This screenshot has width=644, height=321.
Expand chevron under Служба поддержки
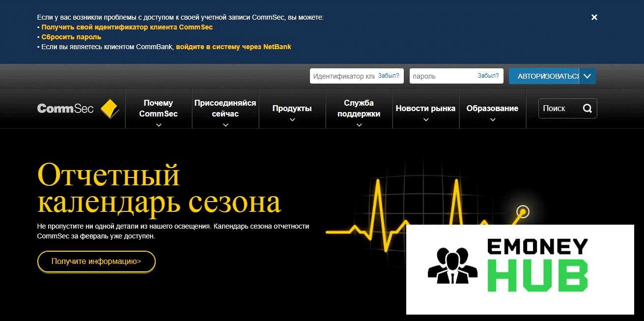point(359,125)
